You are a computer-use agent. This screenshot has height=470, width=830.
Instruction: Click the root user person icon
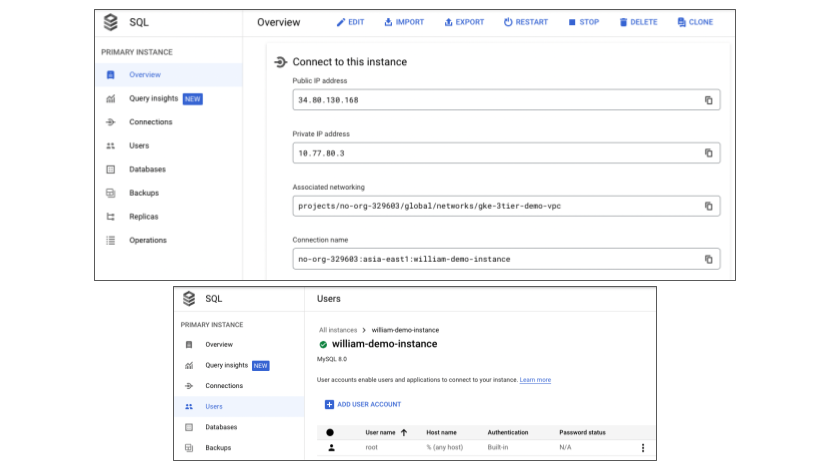331,448
